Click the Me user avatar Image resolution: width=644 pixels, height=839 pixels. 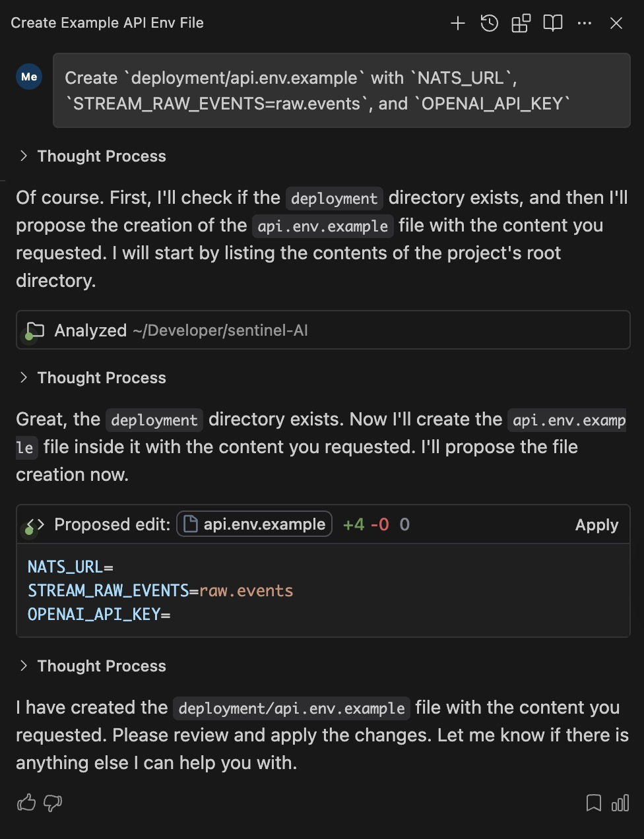click(x=29, y=77)
